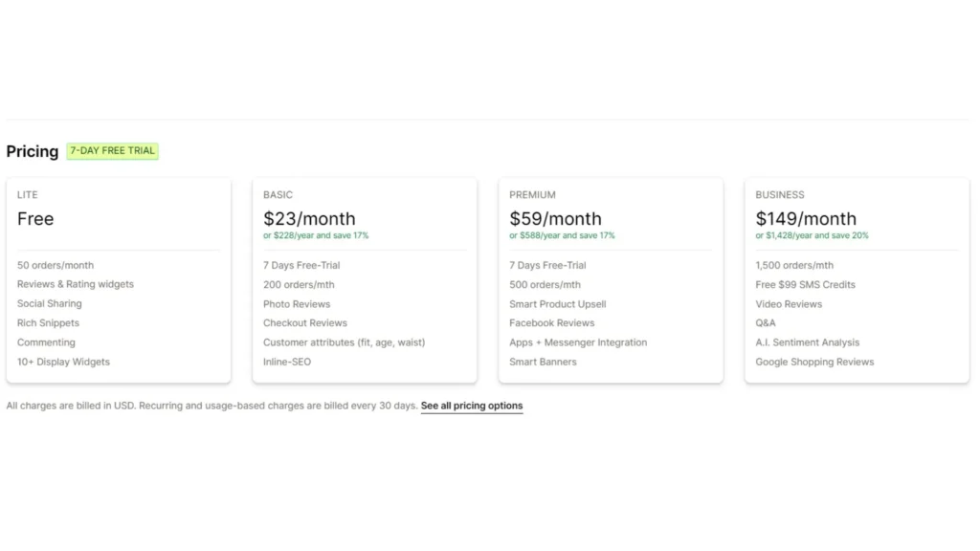Click the $588/year save 17% offer
The image size is (980, 551).
pos(562,235)
